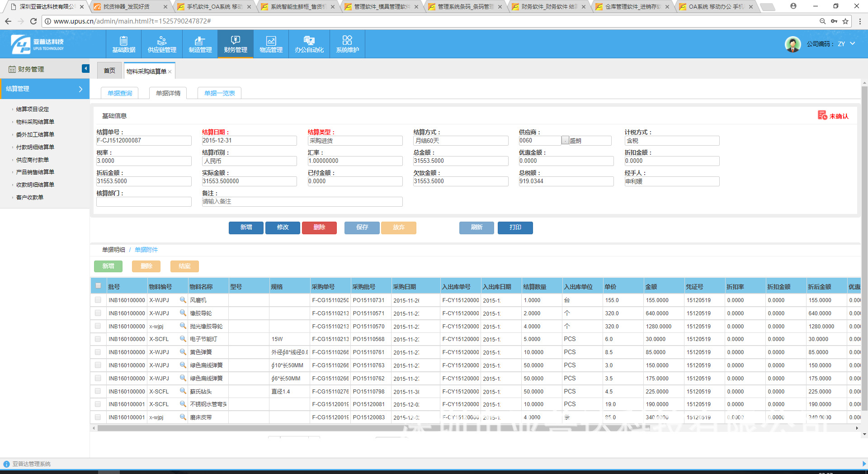Open the supplier lookup next to 盛朗
The height and width of the screenshot is (474, 868).
click(565, 140)
